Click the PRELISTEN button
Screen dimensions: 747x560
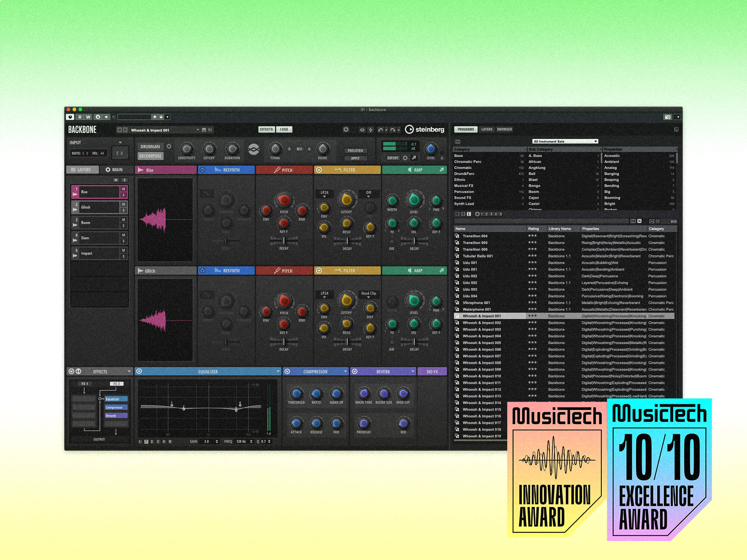click(x=355, y=151)
